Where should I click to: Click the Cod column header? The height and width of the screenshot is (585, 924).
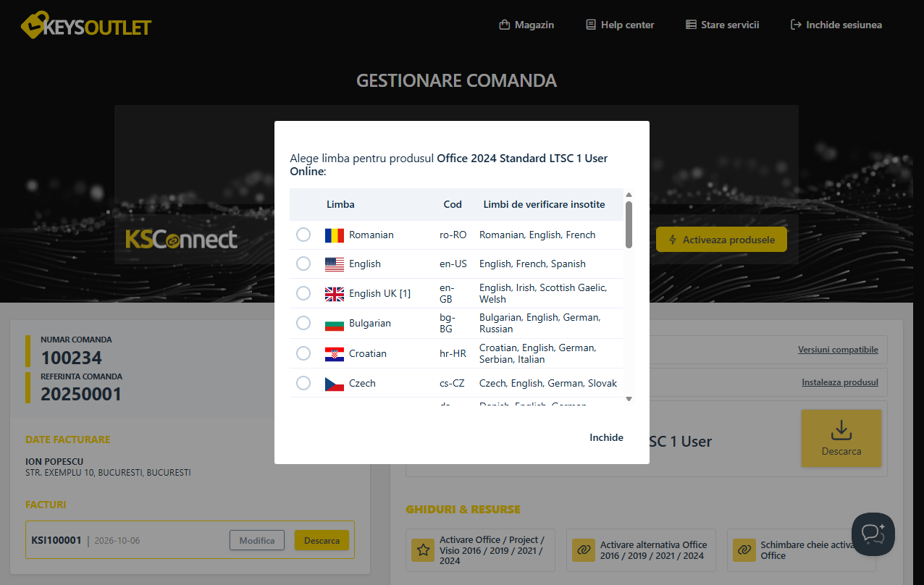(453, 204)
